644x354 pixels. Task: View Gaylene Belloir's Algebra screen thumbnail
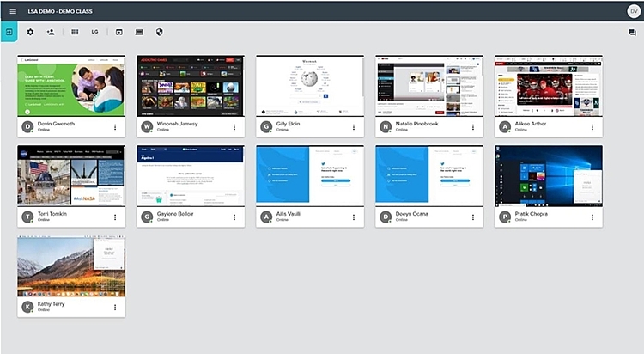pos(191,175)
